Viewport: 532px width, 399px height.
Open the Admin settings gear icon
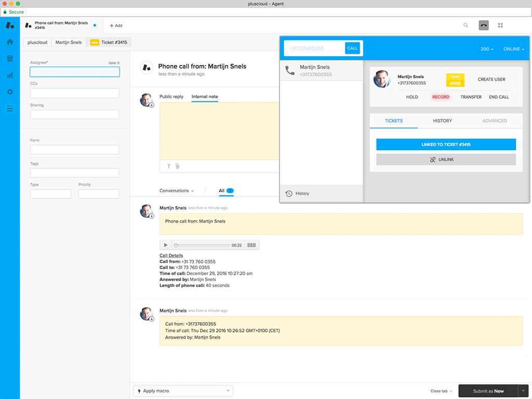tap(9, 92)
